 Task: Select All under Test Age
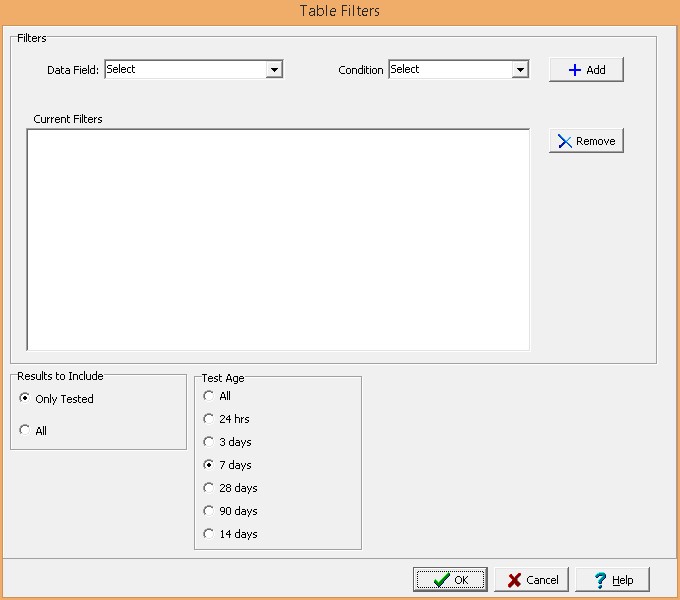point(208,396)
